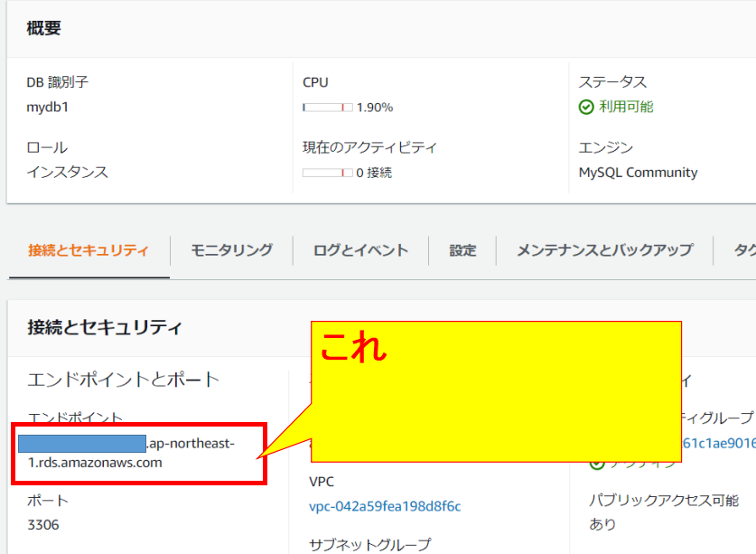Open the partially visible タグ tab
The image size is (756, 554).
(x=744, y=250)
